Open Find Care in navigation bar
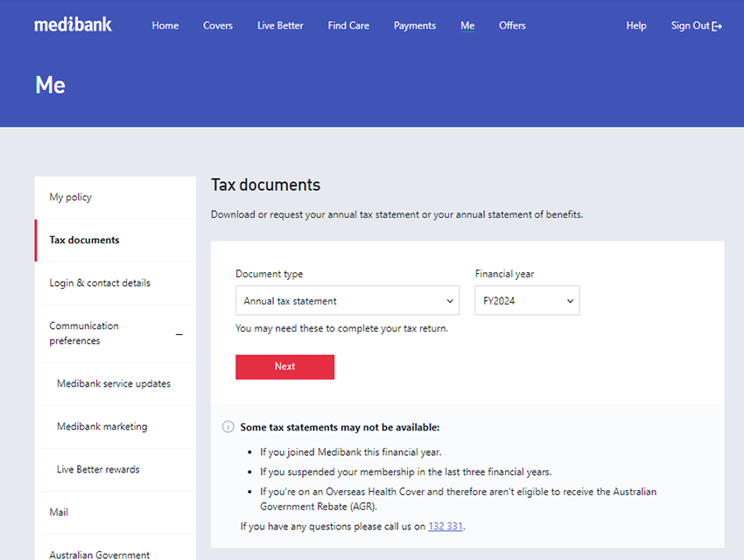This screenshot has width=744, height=560. click(348, 25)
